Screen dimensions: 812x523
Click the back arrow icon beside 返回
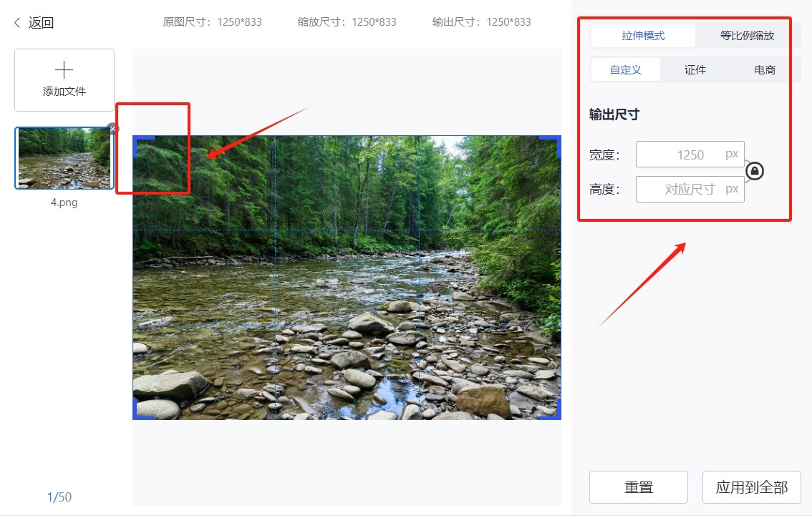tap(17, 23)
